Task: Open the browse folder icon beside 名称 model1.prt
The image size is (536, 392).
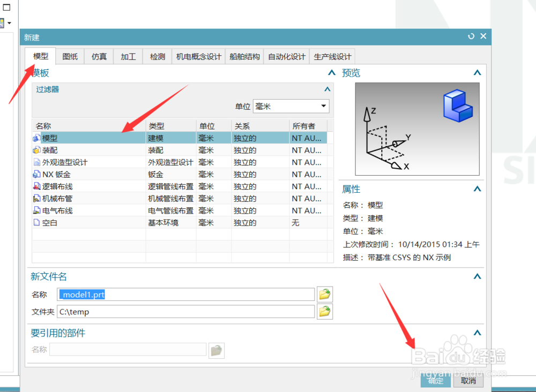Action: (x=325, y=295)
